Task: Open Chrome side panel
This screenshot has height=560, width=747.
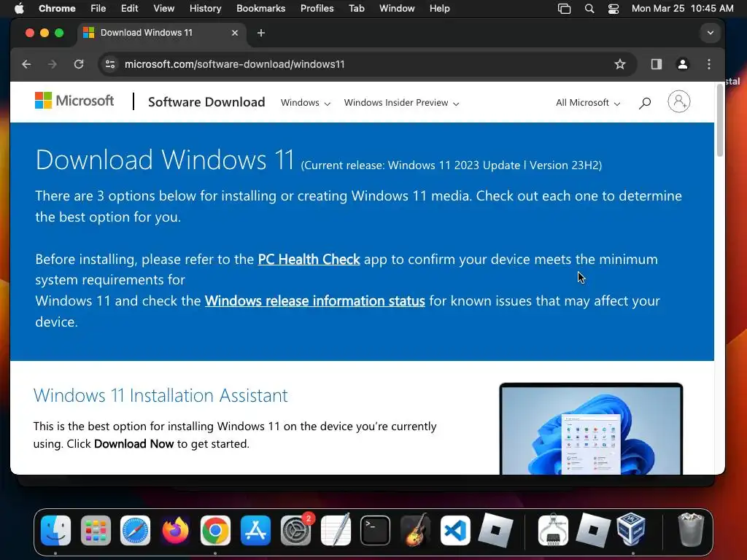Action: (657, 64)
